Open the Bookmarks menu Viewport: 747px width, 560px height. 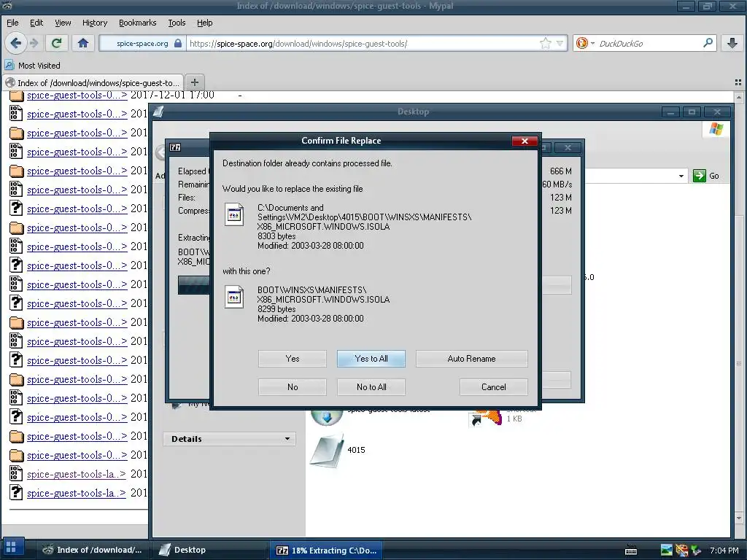pyautogui.click(x=137, y=23)
